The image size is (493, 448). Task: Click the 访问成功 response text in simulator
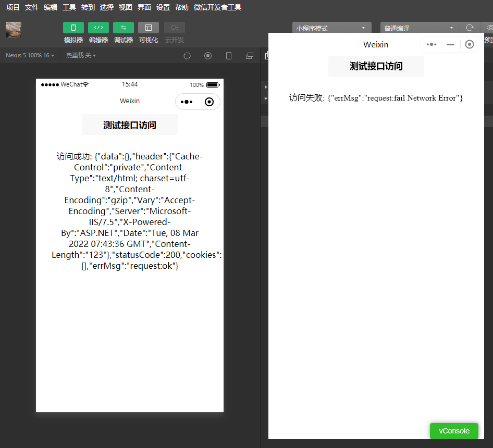point(137,211)
